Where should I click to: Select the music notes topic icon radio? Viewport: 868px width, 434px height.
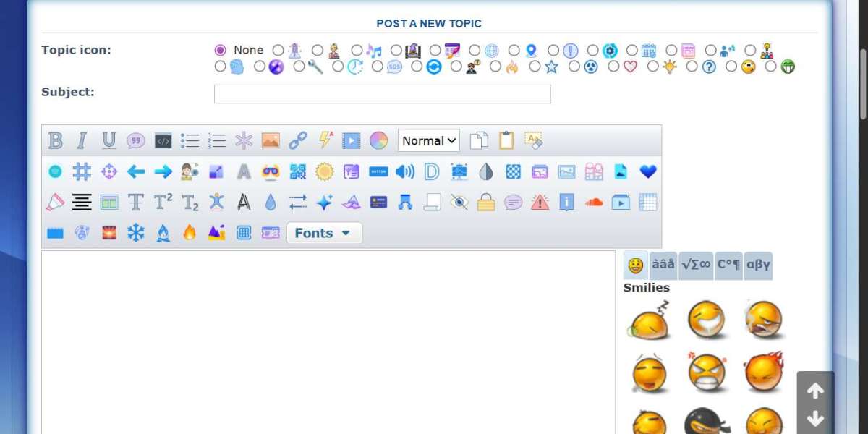357,50
